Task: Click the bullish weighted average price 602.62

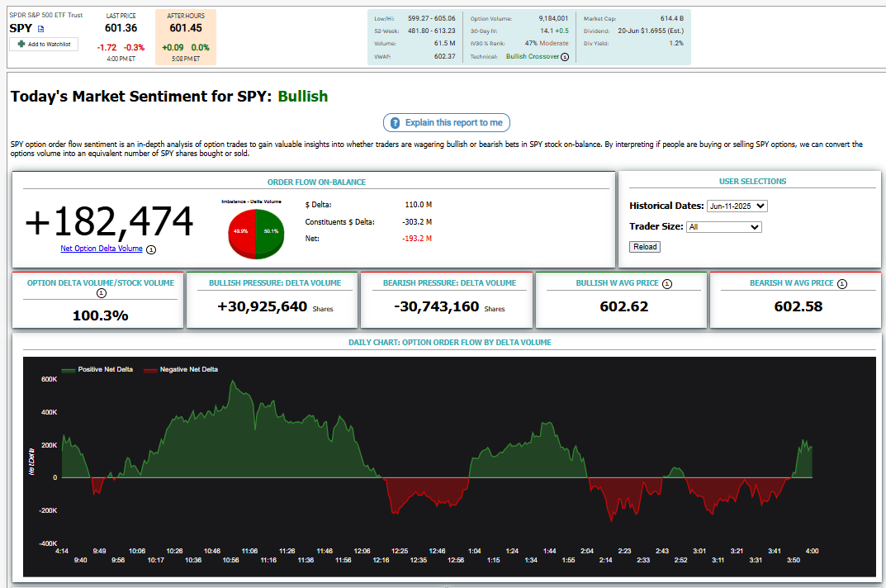Action: [623, 307]
